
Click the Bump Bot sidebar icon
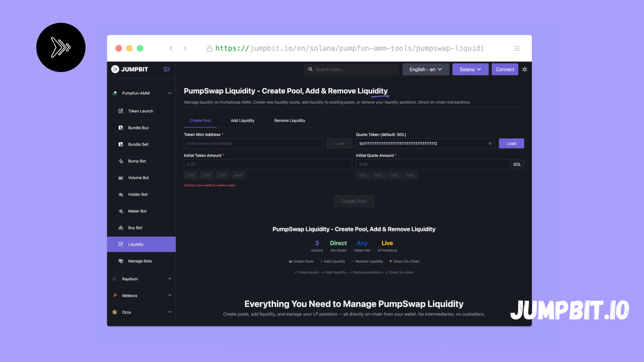click(x=121, y=161)
